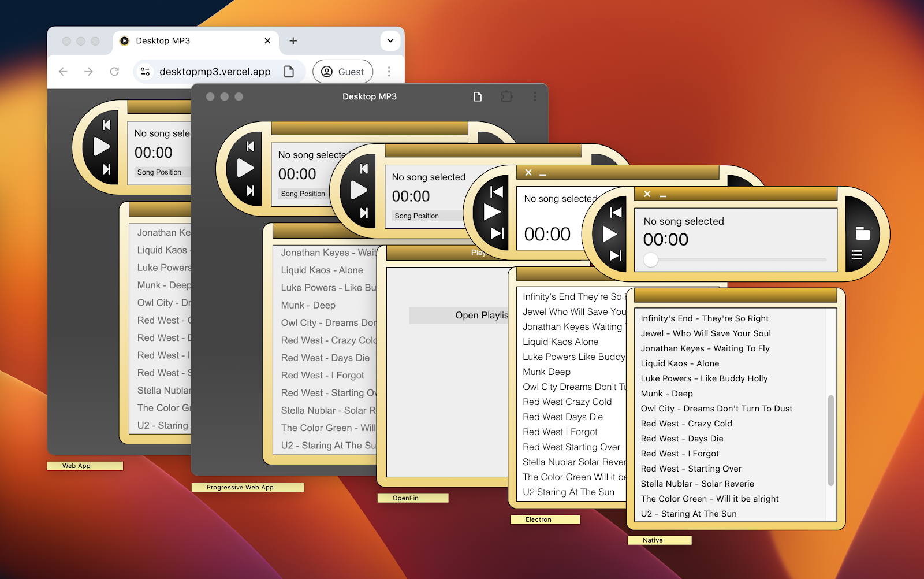Show the playlist via the Native player's list icon
This screenshot has height=579, width=924.
856,255
